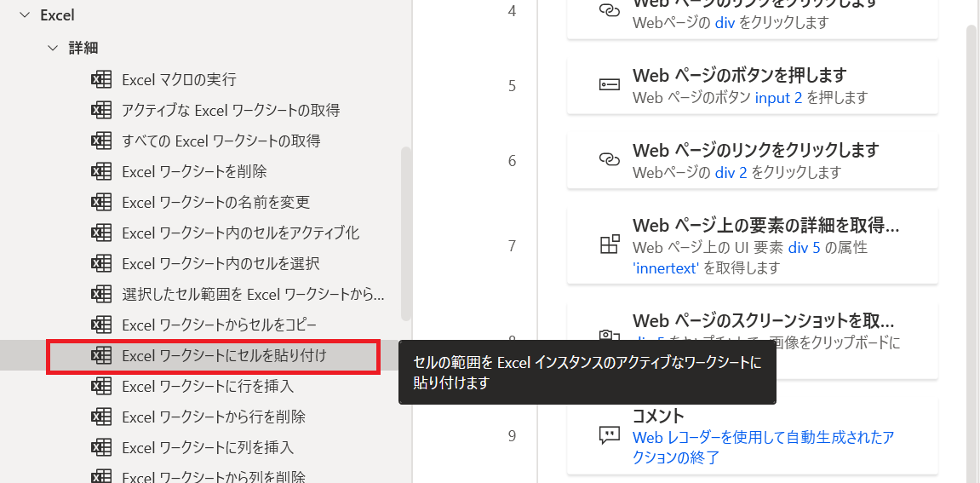Viewport: 980px width, 483px height.
Task: Select step 7 'Web ページ上の要素の詳細を取得' card
Action: [x=753, y=245]
